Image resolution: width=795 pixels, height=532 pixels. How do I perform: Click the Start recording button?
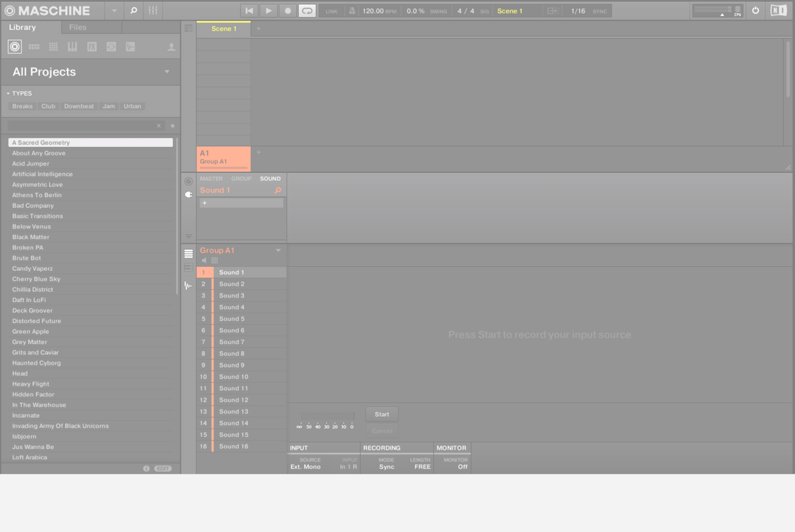[x=382, y=414]
